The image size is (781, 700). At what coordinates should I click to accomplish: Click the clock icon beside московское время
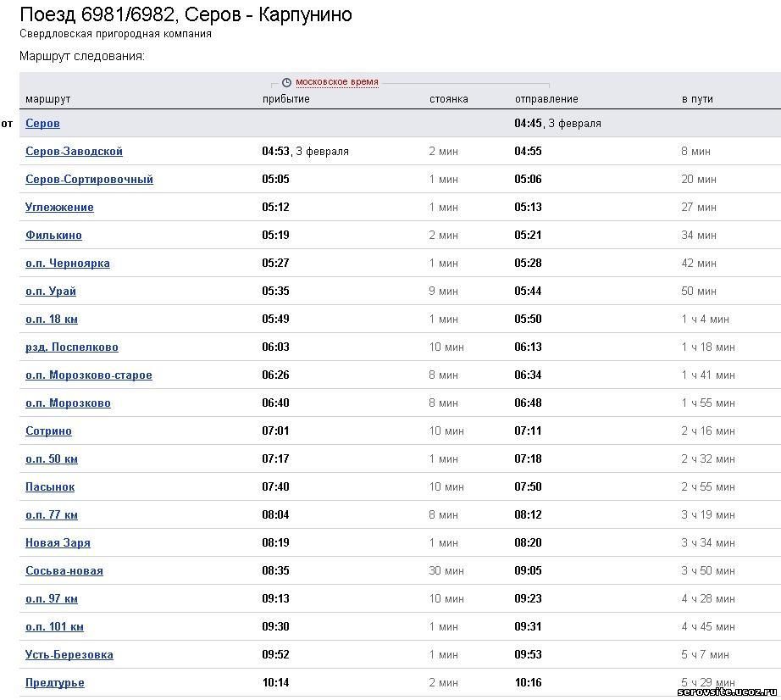point(286,82)
